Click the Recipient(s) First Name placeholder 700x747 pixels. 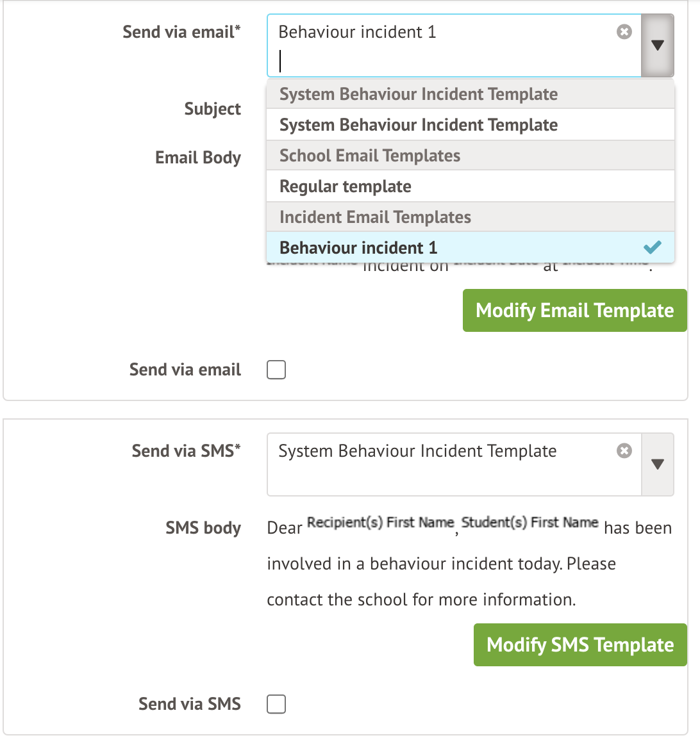(380, 523)
